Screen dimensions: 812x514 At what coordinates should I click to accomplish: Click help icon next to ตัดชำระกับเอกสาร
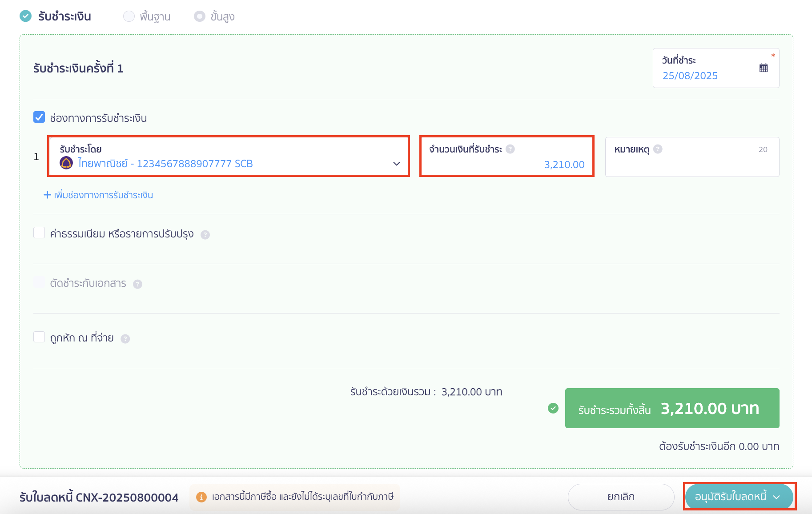coord(138,284)
